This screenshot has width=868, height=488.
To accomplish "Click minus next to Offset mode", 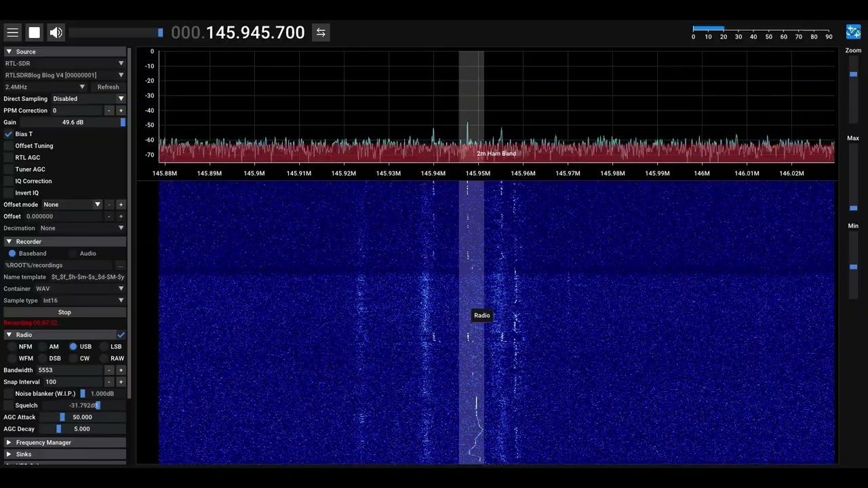I will (108, 205).
